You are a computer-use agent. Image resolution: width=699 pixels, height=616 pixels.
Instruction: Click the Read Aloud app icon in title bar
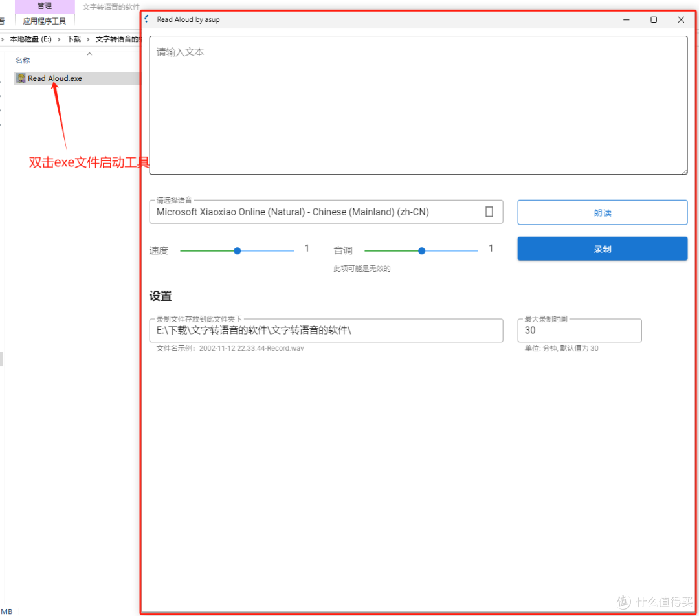[x=147, y=19]
